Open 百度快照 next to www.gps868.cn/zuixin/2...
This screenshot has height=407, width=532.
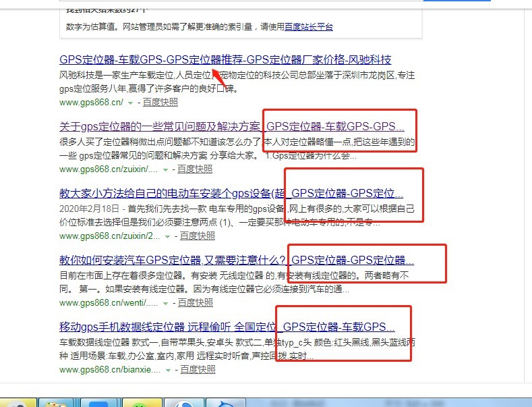coord(198,236)
